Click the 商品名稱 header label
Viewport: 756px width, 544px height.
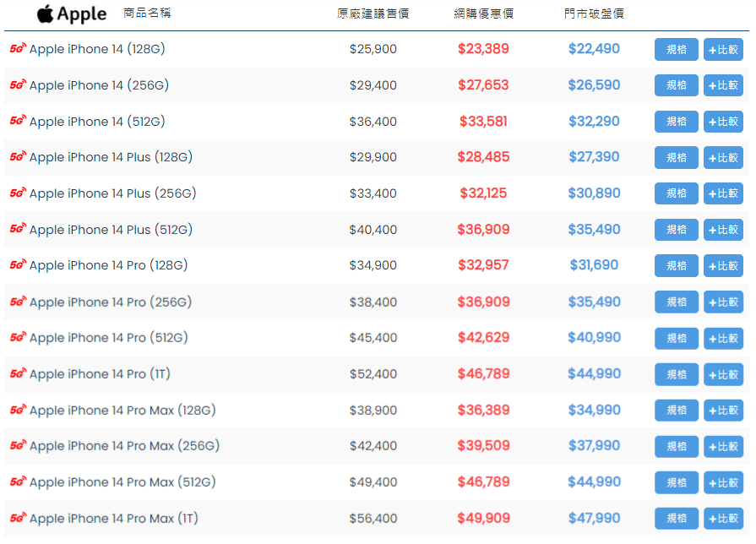click(147, 13)
